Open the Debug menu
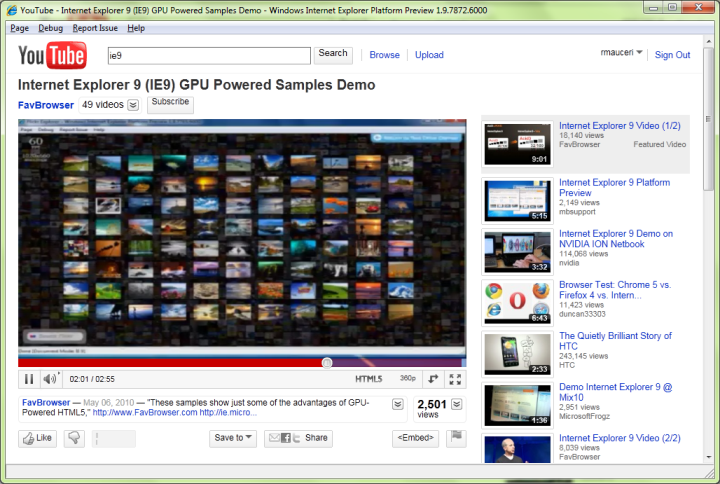 [51, 28]
